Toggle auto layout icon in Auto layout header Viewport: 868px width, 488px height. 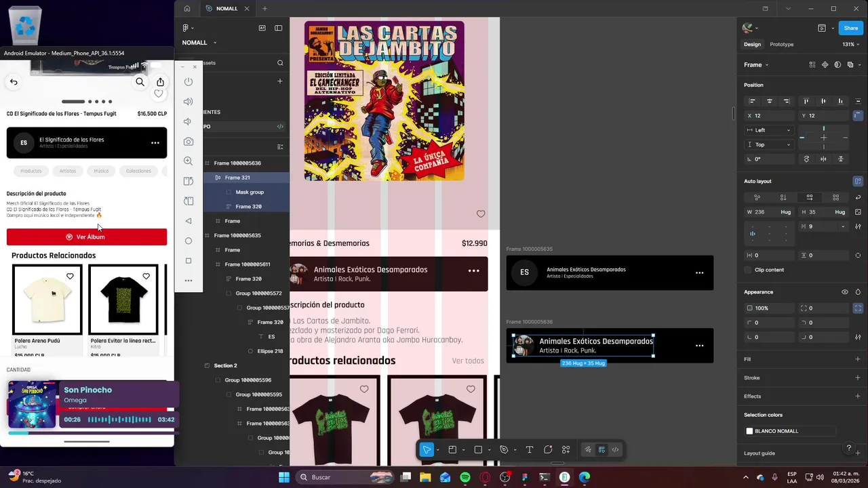click(858, 181)
